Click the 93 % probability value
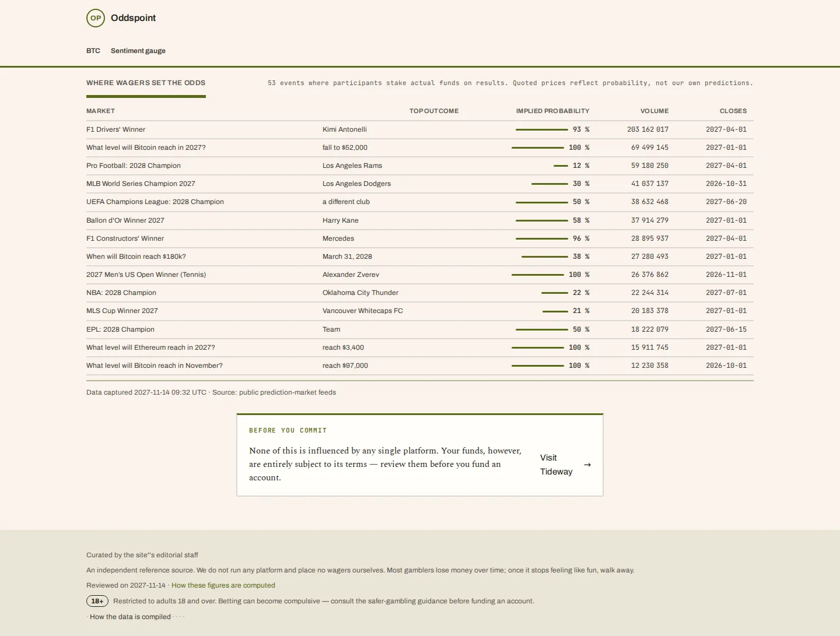The height and width of the screenshot is (636, 840). 581,129
